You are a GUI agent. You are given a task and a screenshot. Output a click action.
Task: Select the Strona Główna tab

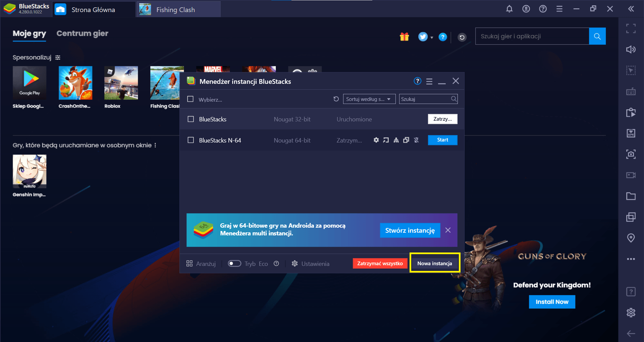tap(93, 9)
